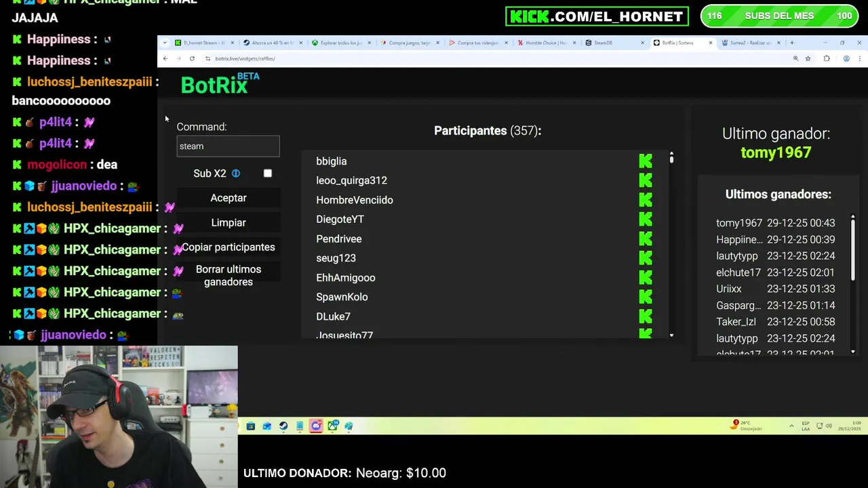Switch to Humble Choice browser tab
Image resolution: width=868 pixels, height=488 pixels.
[546, 43]
